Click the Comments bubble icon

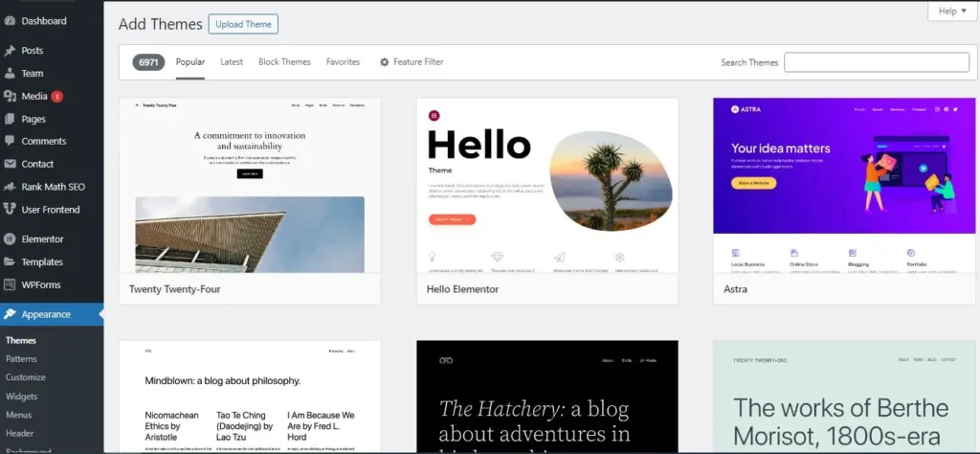click(x=10, y=142)
